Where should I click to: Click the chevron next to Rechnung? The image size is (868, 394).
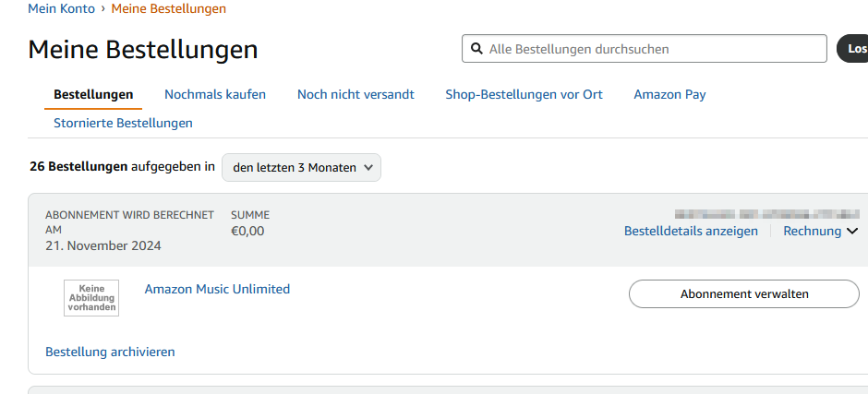[x=852, y=232]
